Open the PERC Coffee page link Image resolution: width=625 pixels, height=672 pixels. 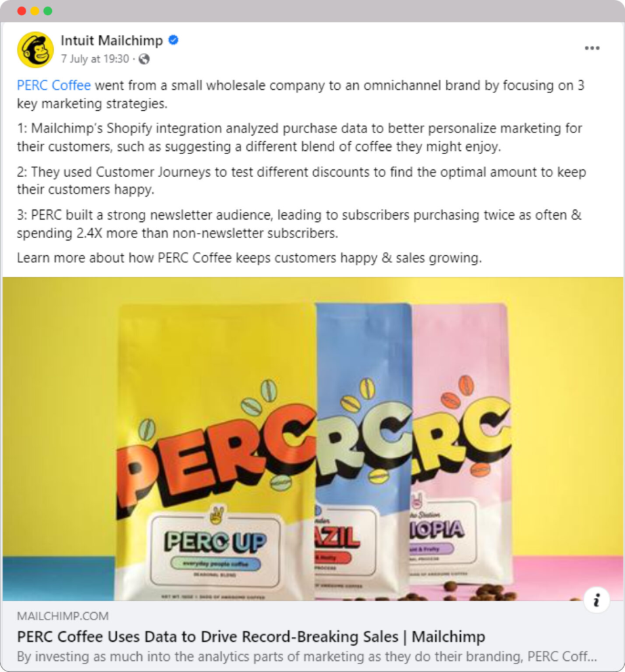point(54,85)
